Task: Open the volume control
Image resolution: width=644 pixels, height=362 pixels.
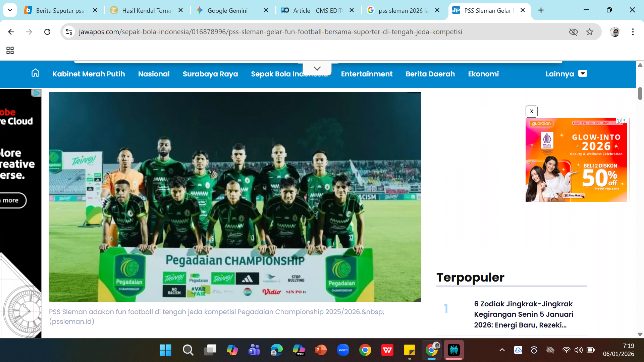Action: click(578, 350)
